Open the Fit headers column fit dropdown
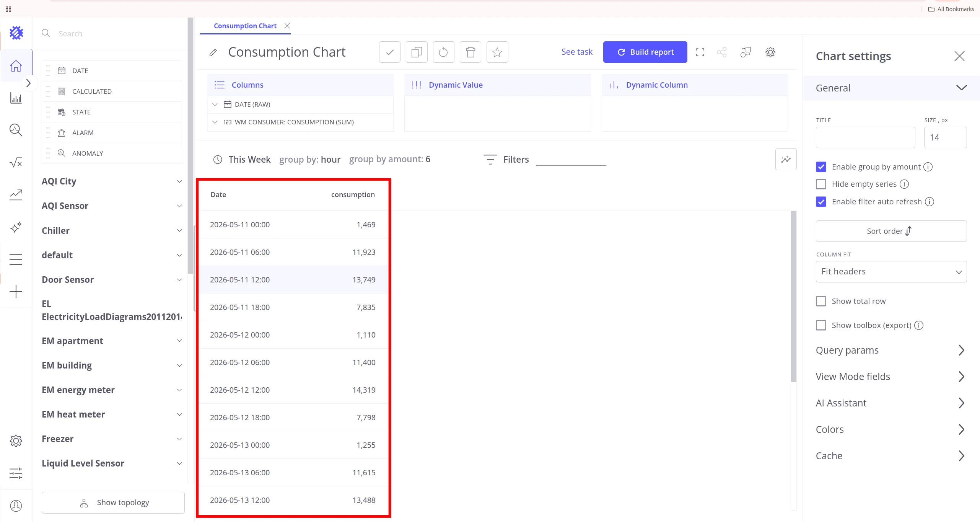This screenshot has width=980, height=522. pyautogui.click(x=891, y=272)
